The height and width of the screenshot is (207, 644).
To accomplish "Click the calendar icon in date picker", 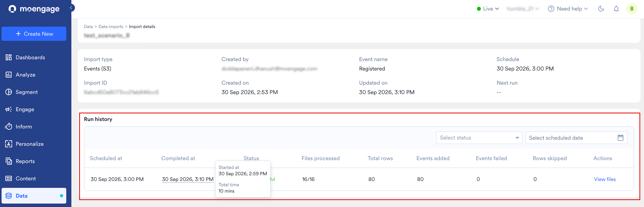I will click(x=621, y=138).
